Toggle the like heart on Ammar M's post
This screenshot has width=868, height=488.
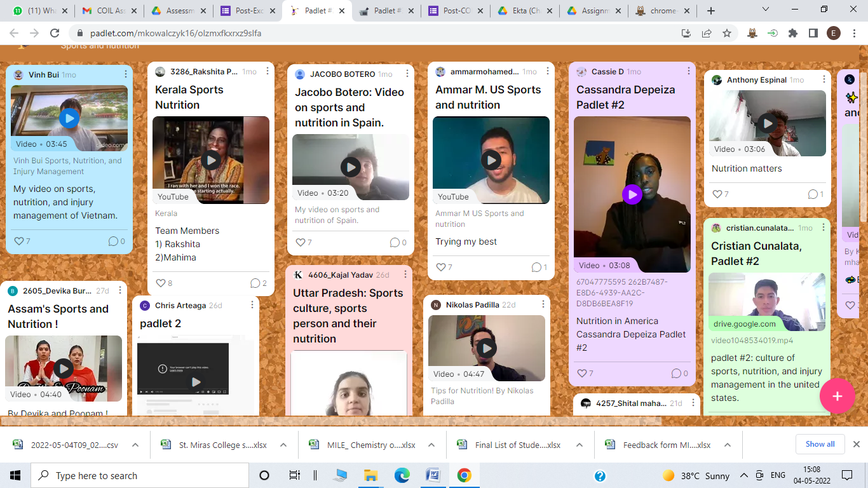tap(441, 267)
